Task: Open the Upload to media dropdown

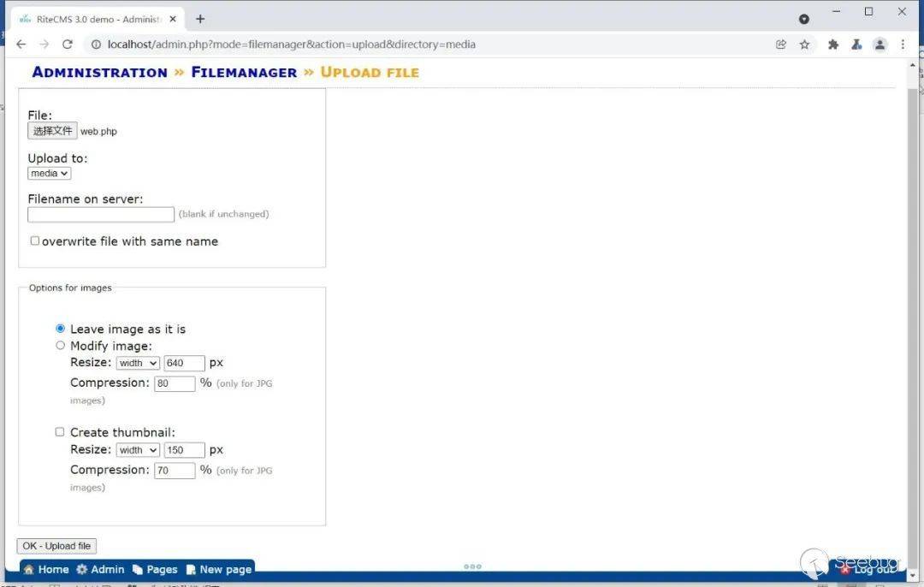Action: click(49, 173)
